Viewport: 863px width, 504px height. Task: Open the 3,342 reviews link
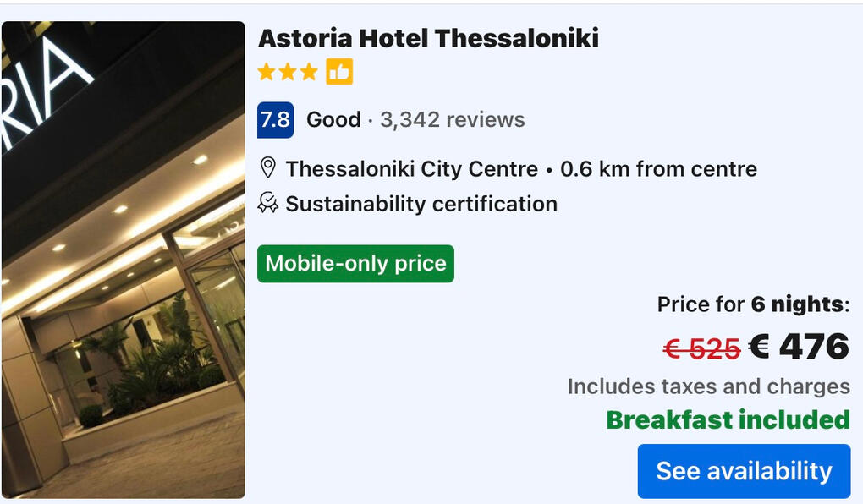pos(453,120)
